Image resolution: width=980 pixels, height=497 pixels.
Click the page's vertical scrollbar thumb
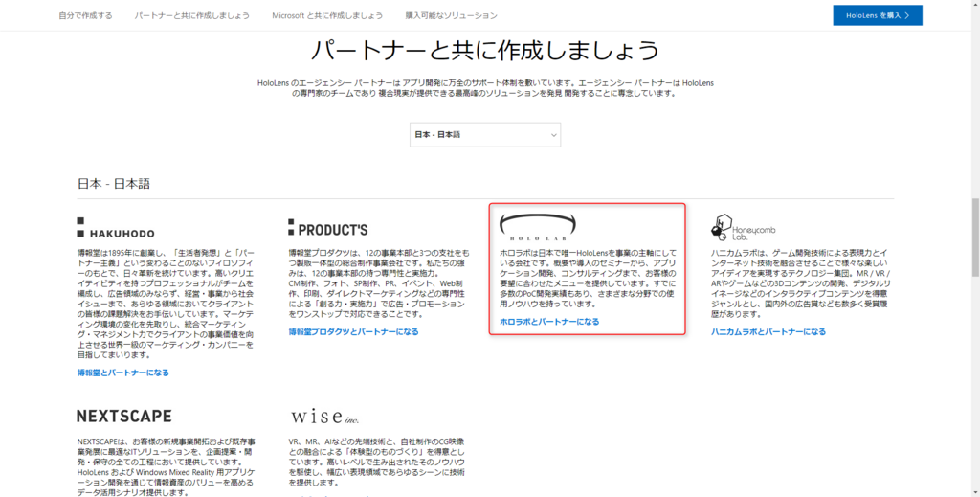975,237
